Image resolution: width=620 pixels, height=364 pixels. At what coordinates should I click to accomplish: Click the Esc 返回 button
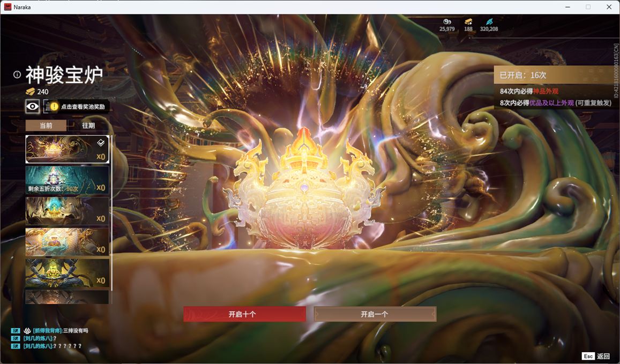click(x=596, y=356)
